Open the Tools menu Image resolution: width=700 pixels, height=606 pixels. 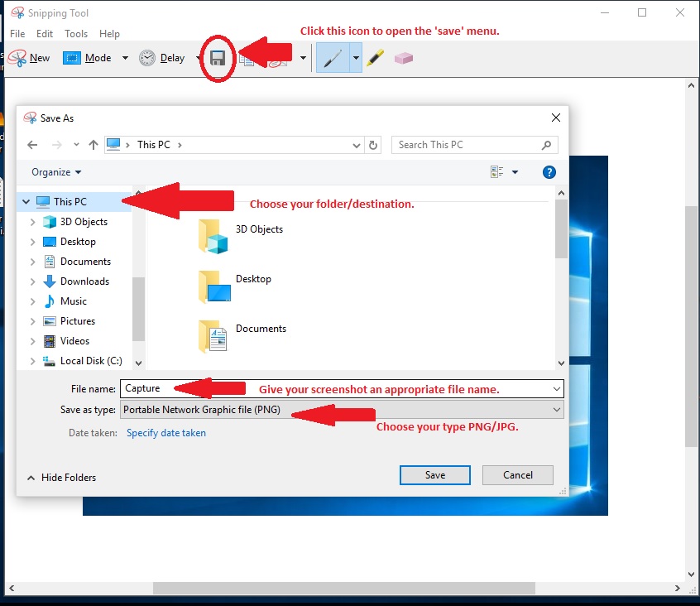pyautogui.click(x=76, y=34)
